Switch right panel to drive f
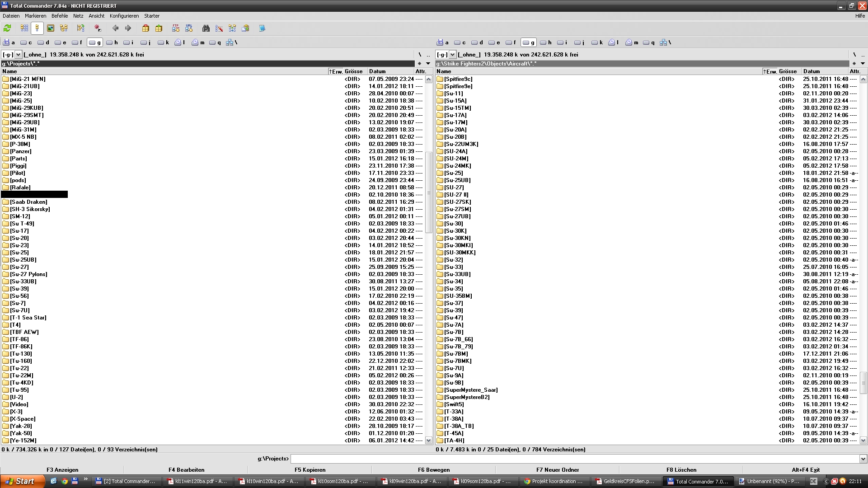This screenshot has height=488, width=868. [x=511, y=42]
